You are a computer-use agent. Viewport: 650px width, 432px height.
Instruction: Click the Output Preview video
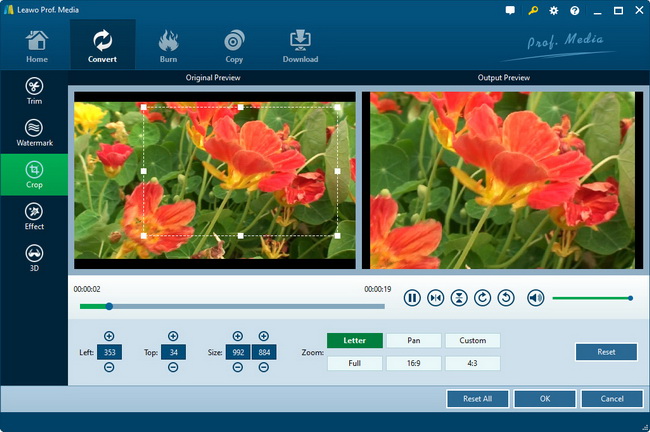click(x=502, y=180)
